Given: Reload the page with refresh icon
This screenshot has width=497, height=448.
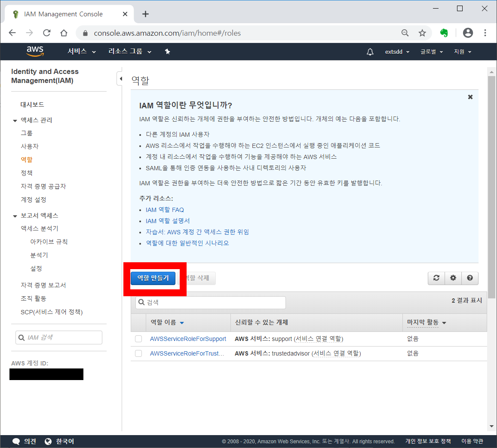Looking at the screenshot, I should tap(47, 33).
